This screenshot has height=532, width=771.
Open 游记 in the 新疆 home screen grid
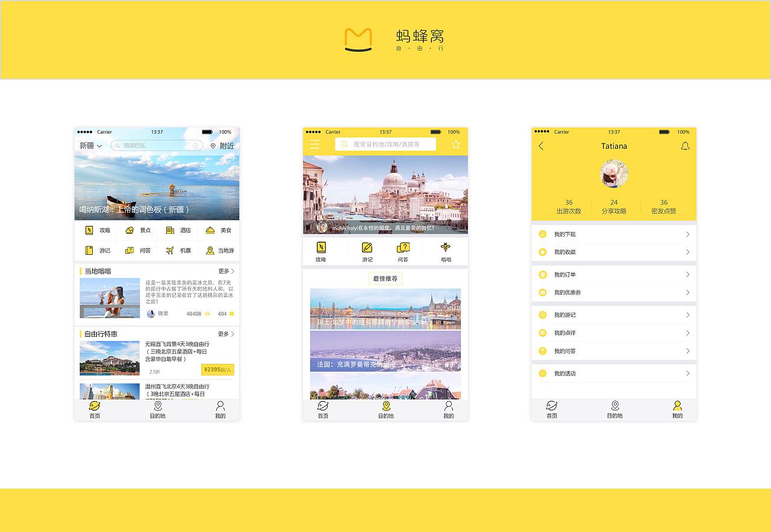(97, 250)
